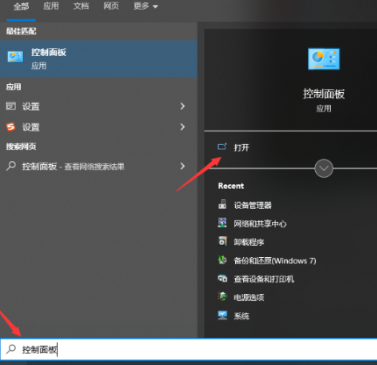Click the 控制面板 icon in best match
Image resolution: width=377 pixels, height=365 pixels.
click(15, 57)
